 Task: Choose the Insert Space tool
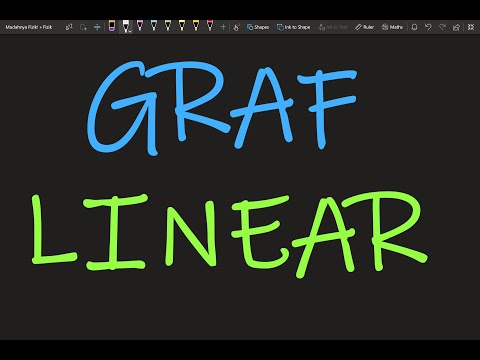(x=97, y=27)
